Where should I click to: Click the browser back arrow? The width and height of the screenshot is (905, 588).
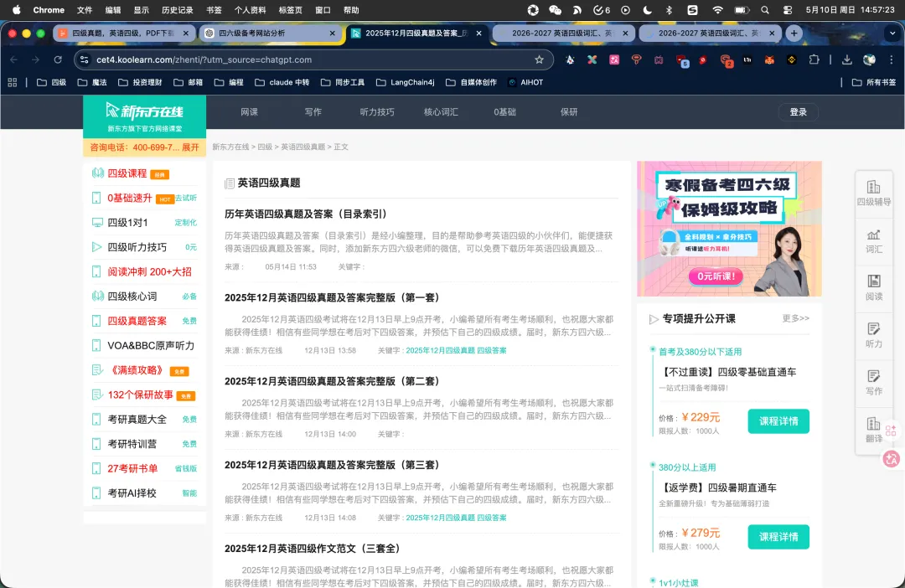click(x=14, y=59)
